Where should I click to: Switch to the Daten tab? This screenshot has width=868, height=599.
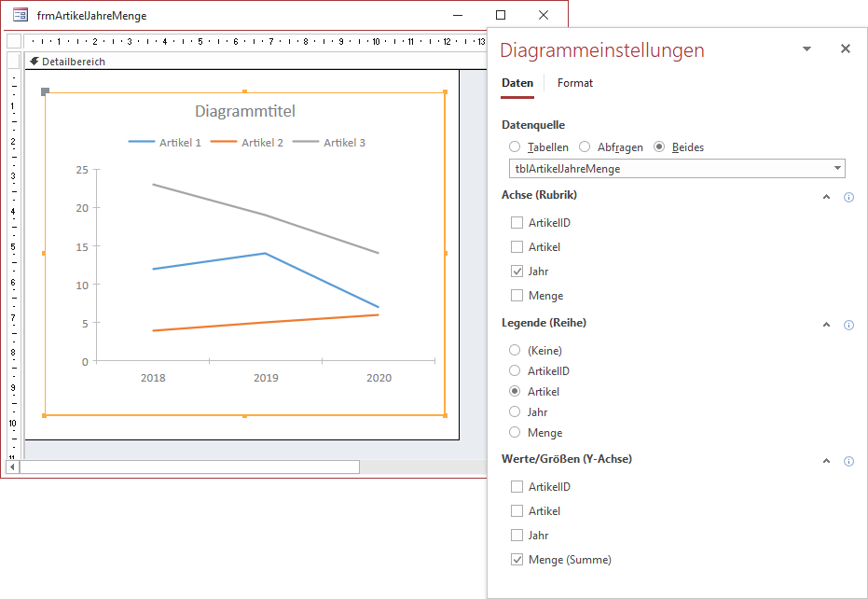(517, 83)
